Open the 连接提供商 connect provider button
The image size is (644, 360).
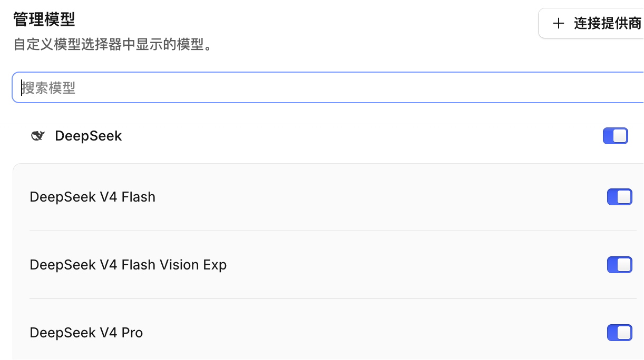tap(591, 24)
